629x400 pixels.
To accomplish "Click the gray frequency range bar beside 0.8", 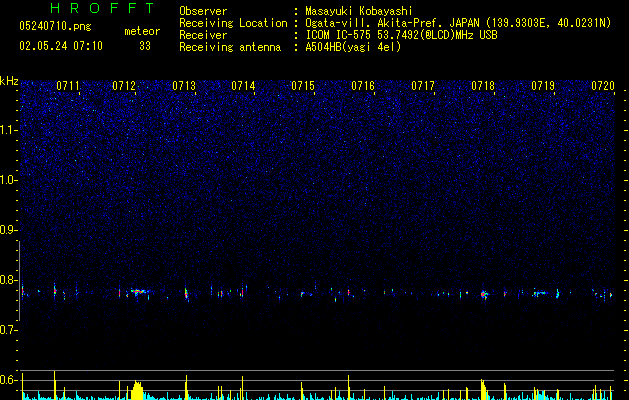I will pos(19,281).
